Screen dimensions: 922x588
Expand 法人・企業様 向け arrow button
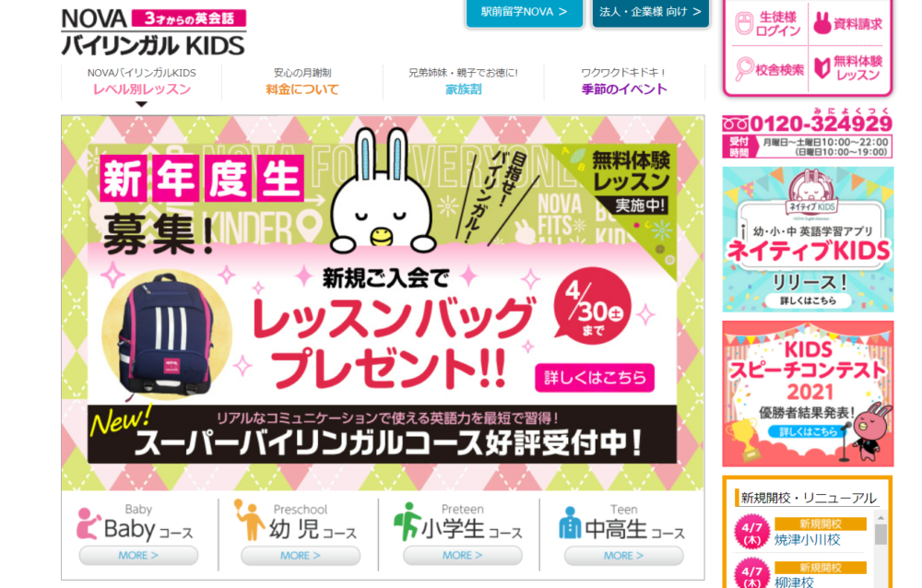[650, 12]
